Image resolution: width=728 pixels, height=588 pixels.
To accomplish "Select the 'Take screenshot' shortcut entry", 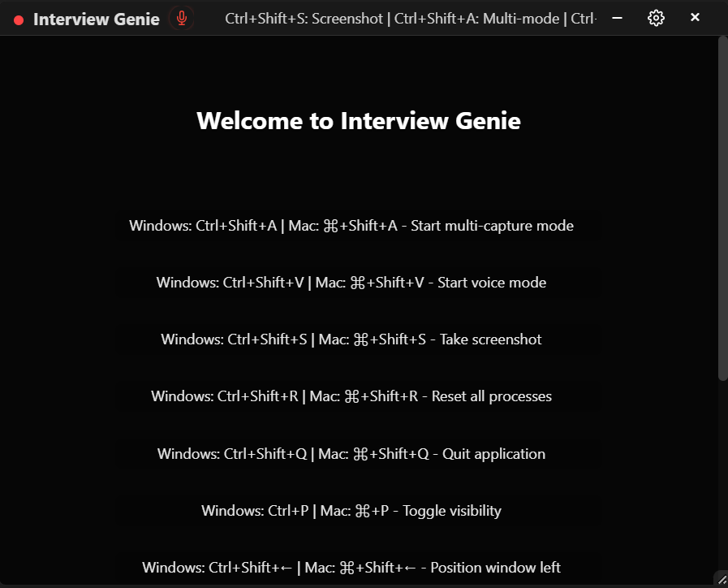I will pyautogui.click(x=352, y=339).
